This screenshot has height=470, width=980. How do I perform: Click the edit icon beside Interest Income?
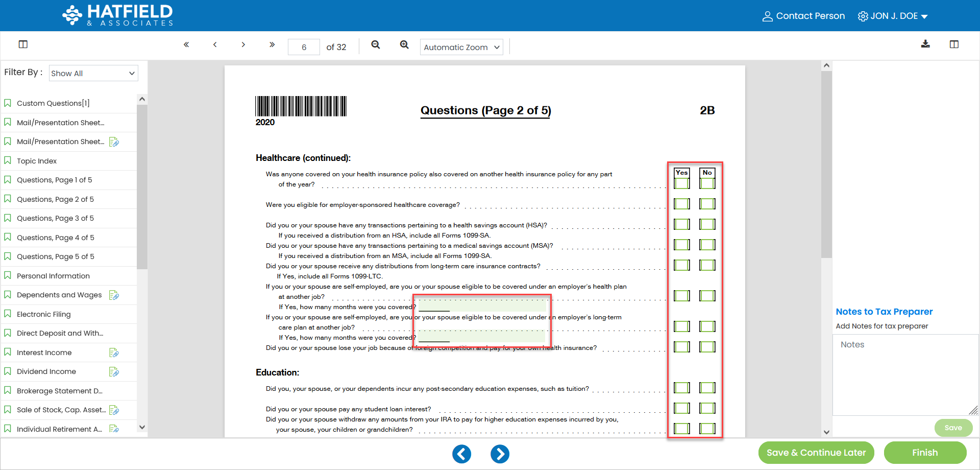coord(114,353)
